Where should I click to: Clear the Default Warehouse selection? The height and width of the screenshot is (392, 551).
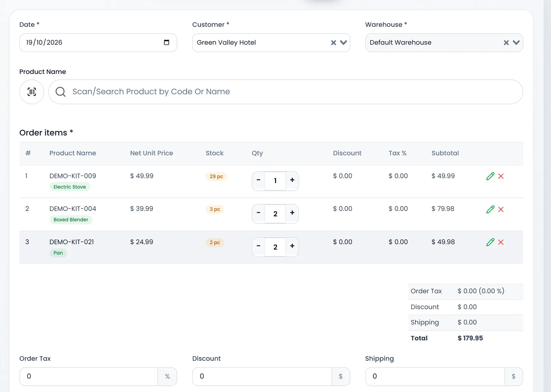506,43
